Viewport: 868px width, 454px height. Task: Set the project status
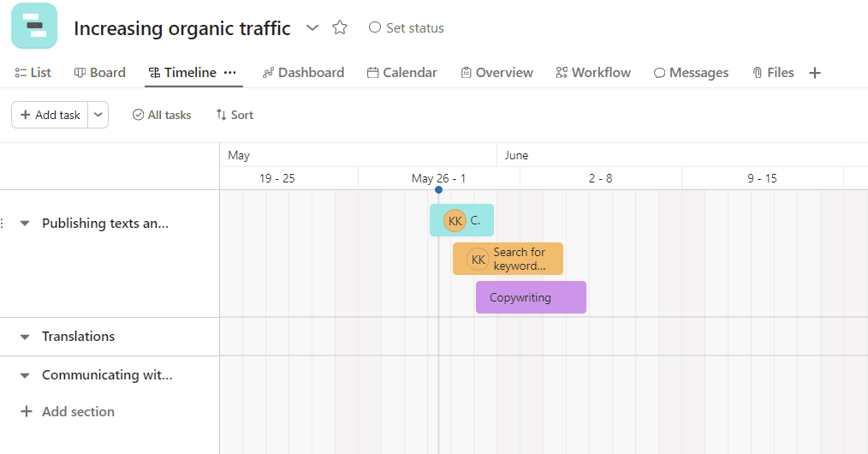click(x=407, y=27)
